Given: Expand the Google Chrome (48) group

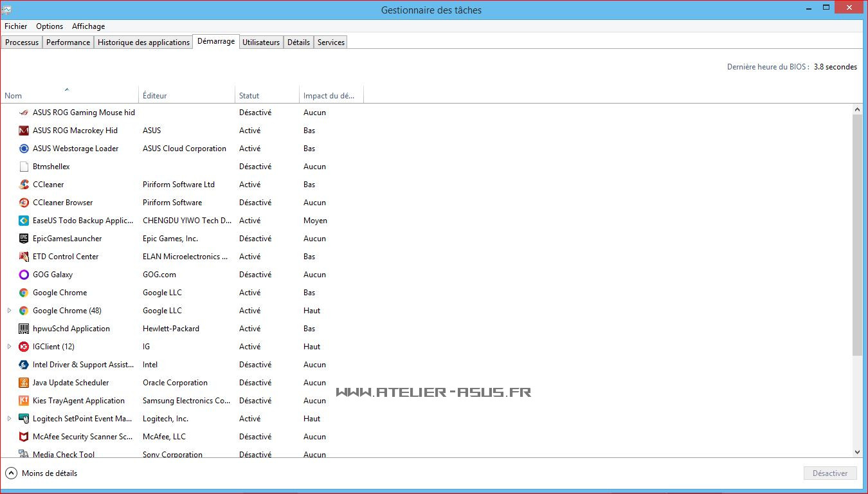Looking at the screenshot, I should 9,311.
